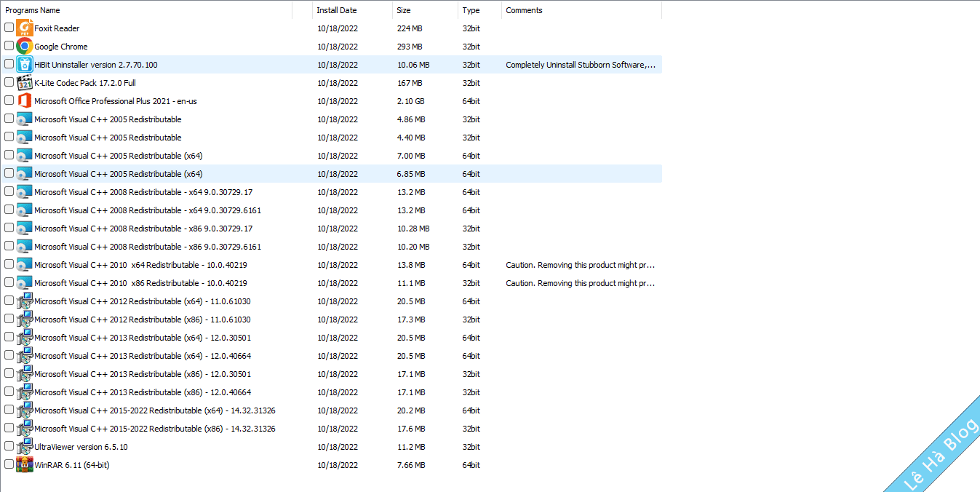Check the UltraViewer version 6.5.10 checkbox
Screen dimensions: 980x492
[9, 446]
